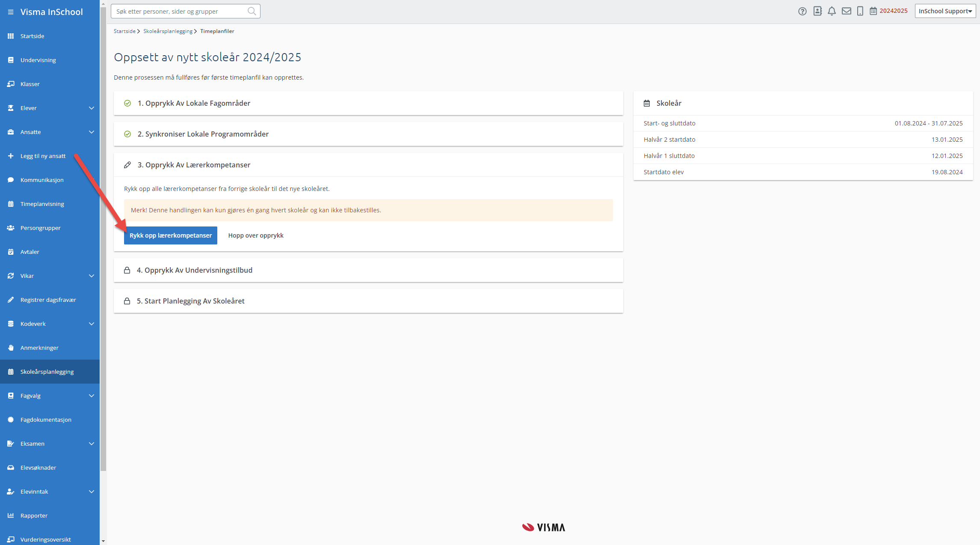Open the contacts book icon in header
Image resolution: width=980 pixels, height=545 pixels.
817,11
